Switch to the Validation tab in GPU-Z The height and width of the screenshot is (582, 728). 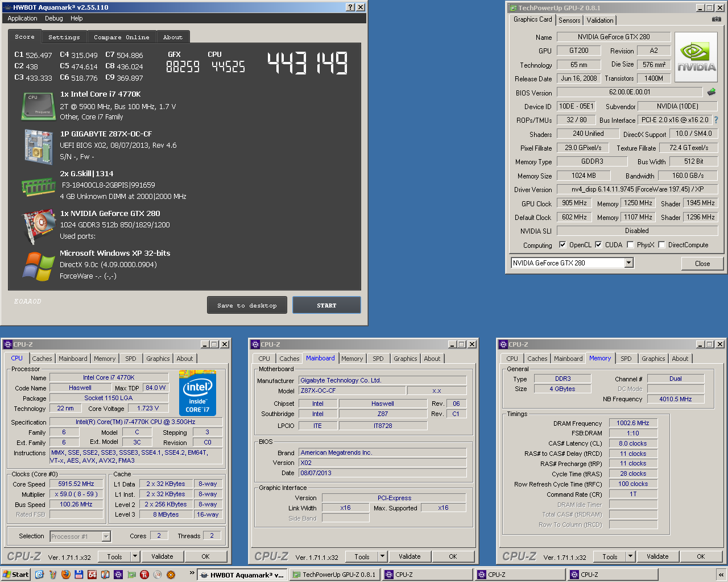[x=600, y=20]
